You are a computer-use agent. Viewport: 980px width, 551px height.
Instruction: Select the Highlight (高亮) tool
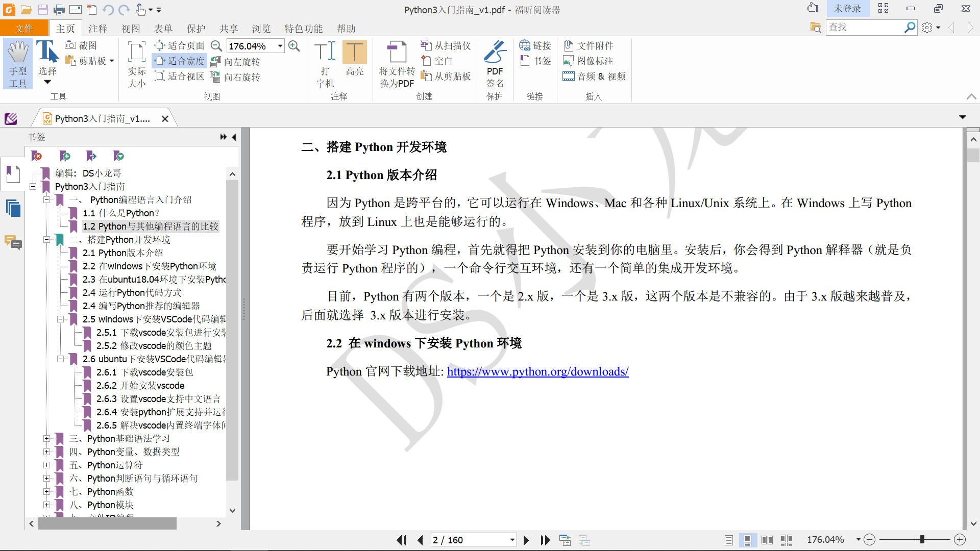[354, 59]
